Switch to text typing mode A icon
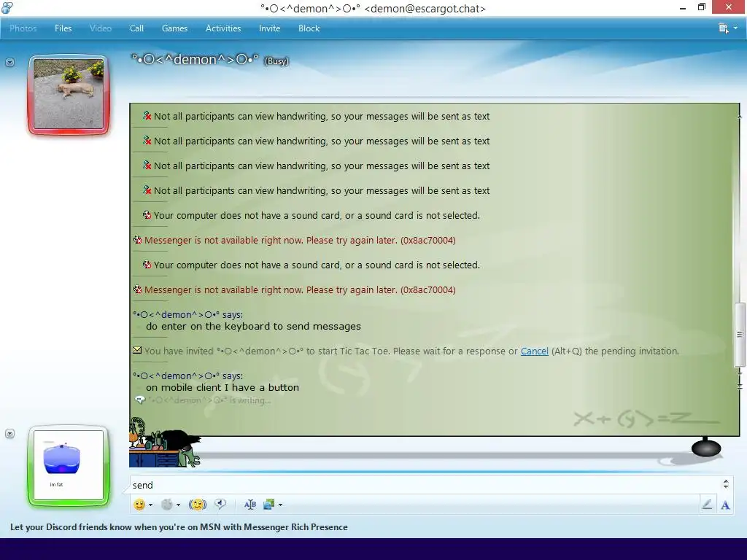Viewport: 747px width, 560px height. [x=725, y=505]
